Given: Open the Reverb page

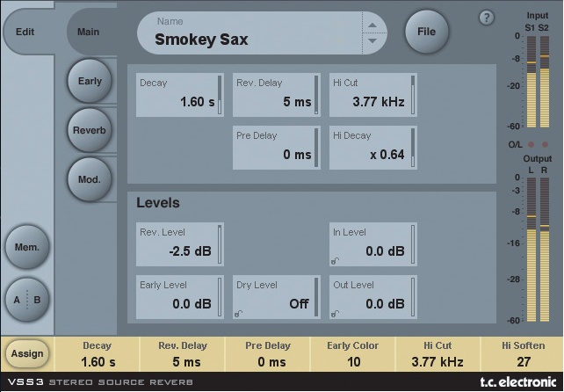Looking at the screenshot, I should 90,130.
